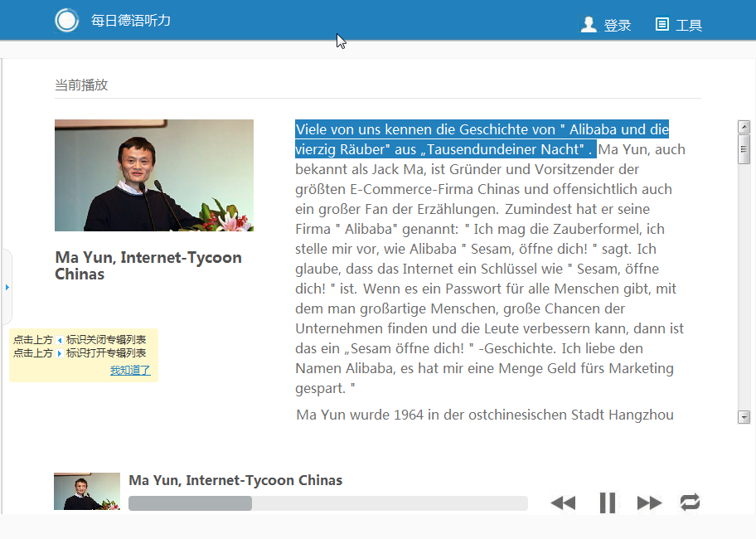Image resolution: width=756 pixels, height=539 pixels.
Task: Pause the audio playback
Action: pyautogui.click(x=608, y=503)
